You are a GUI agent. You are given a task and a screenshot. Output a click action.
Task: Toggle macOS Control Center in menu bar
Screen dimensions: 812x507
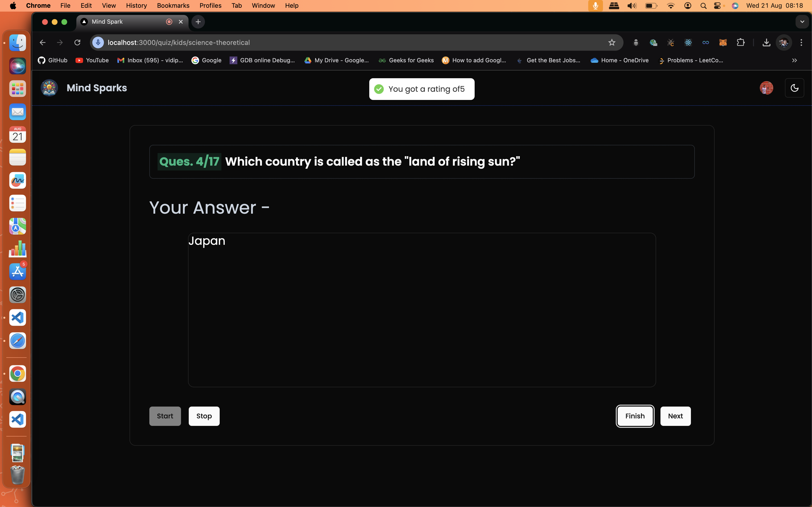tap(717, 5)
